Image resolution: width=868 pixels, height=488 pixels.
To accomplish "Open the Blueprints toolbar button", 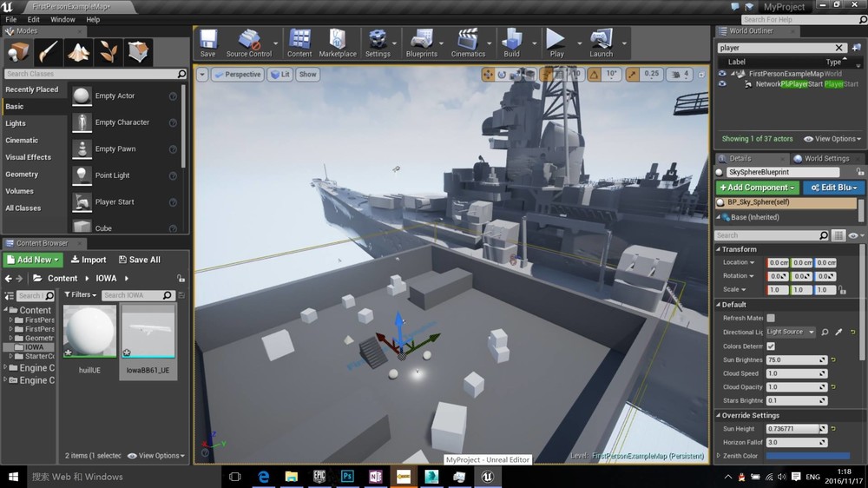I will [421, 43].
